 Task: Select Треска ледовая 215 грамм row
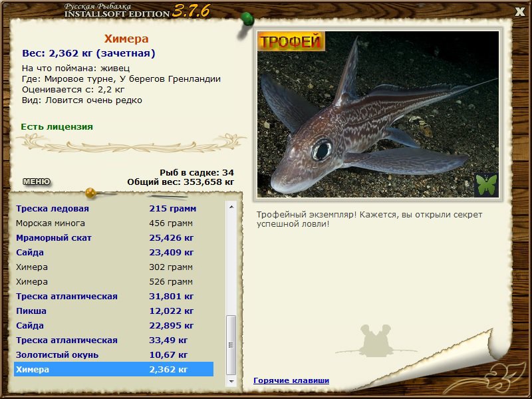[x=114, y=209]
